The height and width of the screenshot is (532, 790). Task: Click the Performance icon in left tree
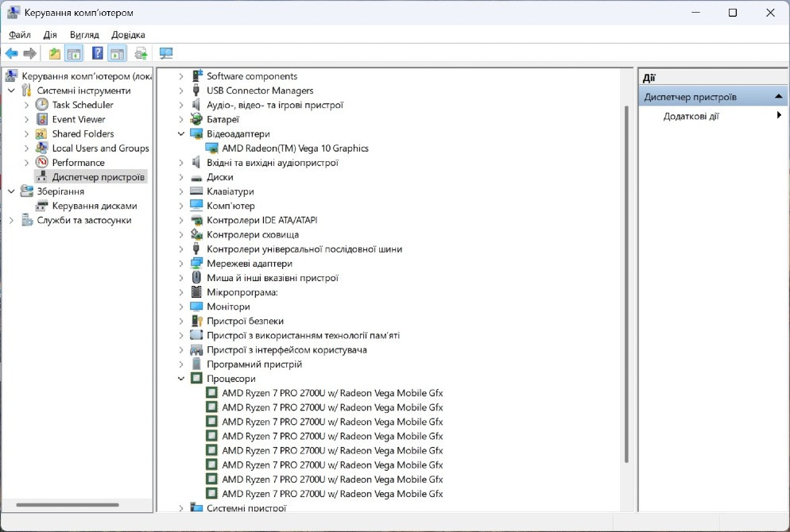point(42,163)
